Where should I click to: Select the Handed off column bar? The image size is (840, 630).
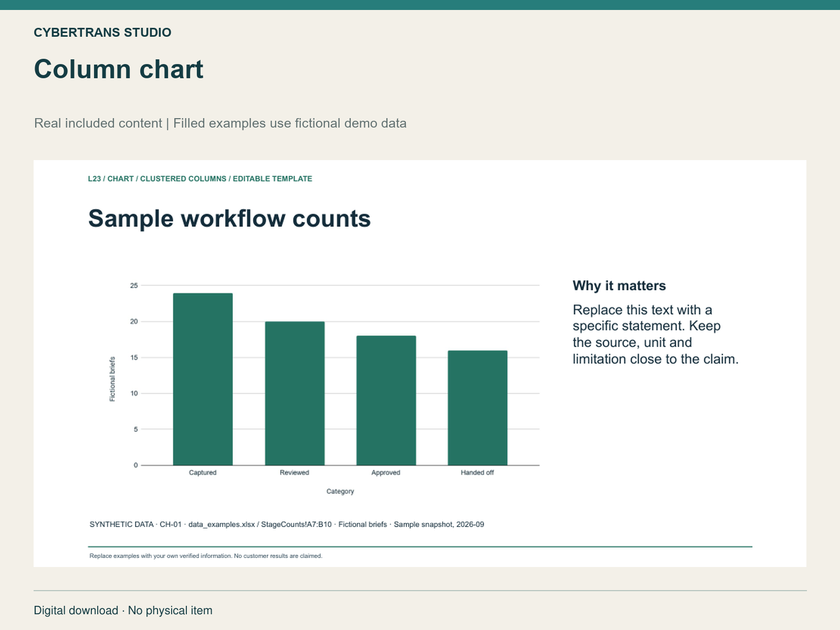coord(477,408)
